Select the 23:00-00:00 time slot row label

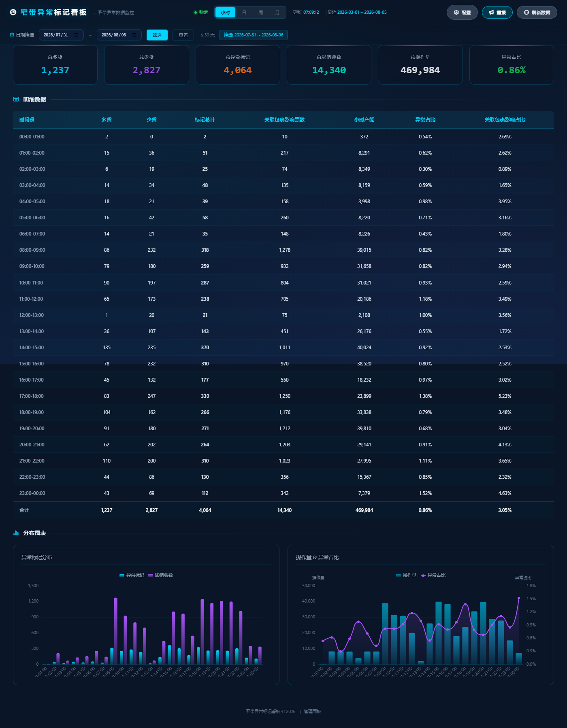tap(32, 493)
